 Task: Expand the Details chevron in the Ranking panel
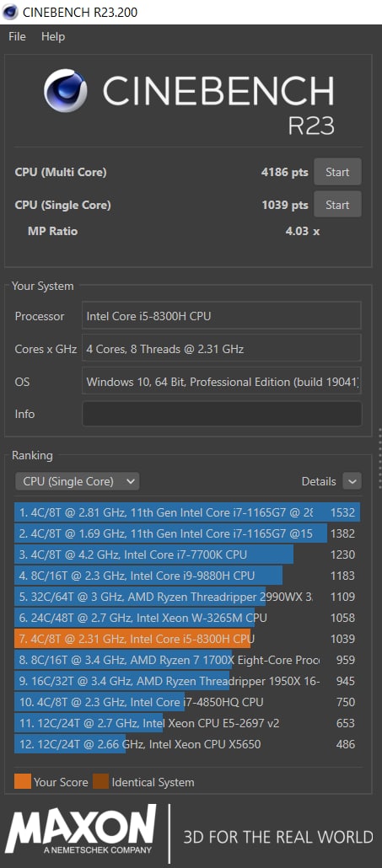pos(352,481)
